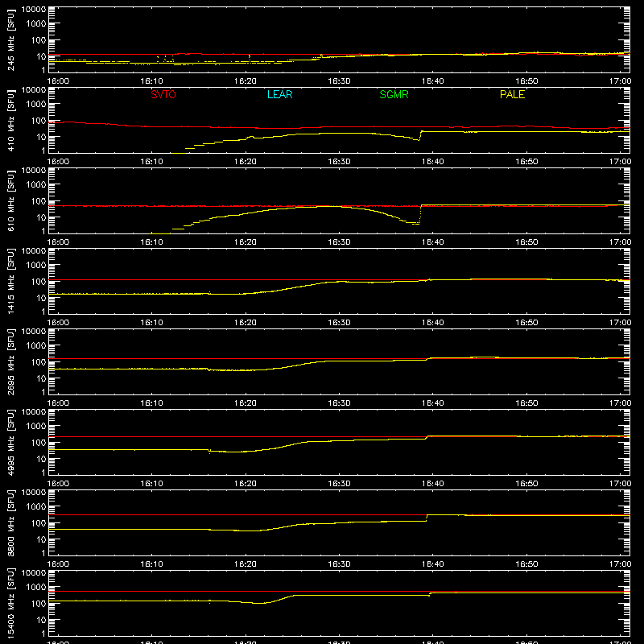
Task: Click the 10 tick on 1415 MHz axis
Action: 41,298
